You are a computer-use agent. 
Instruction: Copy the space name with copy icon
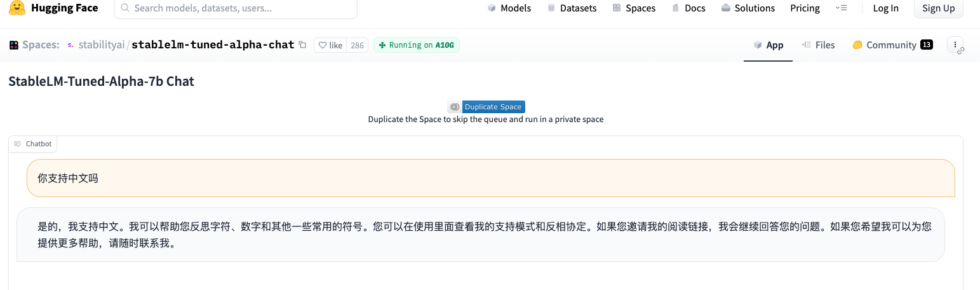click(302, 45)
